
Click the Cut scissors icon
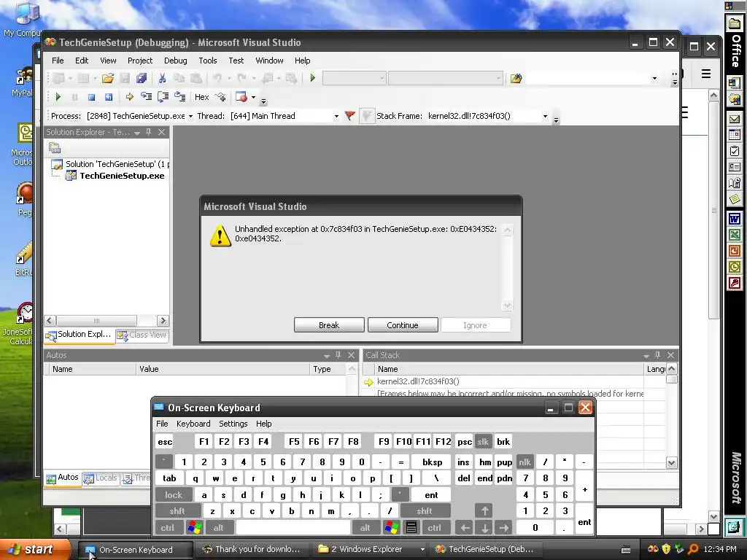coord(162,78)
